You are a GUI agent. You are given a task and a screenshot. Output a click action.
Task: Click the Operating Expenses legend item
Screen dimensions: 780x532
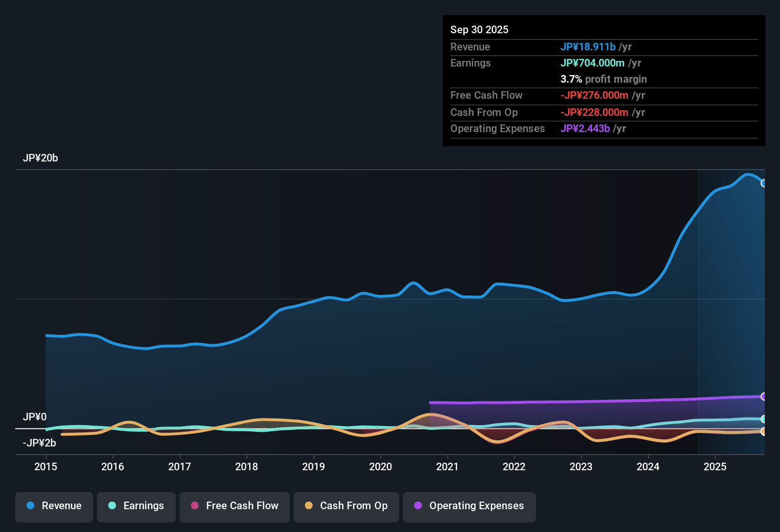point(469,506)
